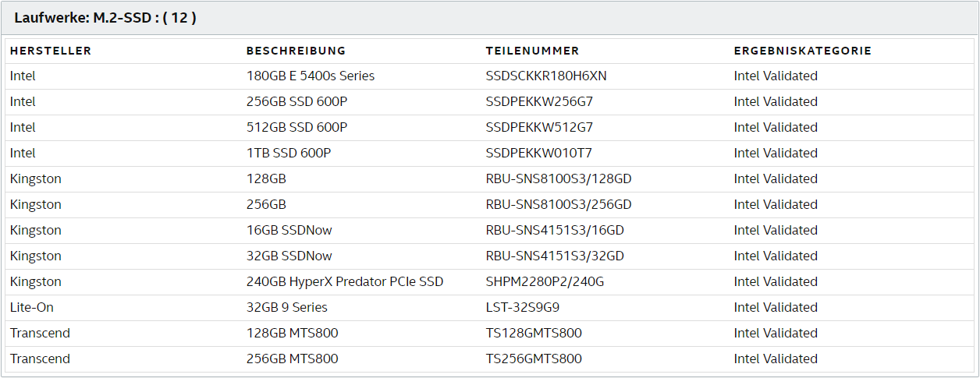Click part number RBU-SNS8100S3/128GD
Viewport: 980px width, 378px height.
click(x=559, y=179)
